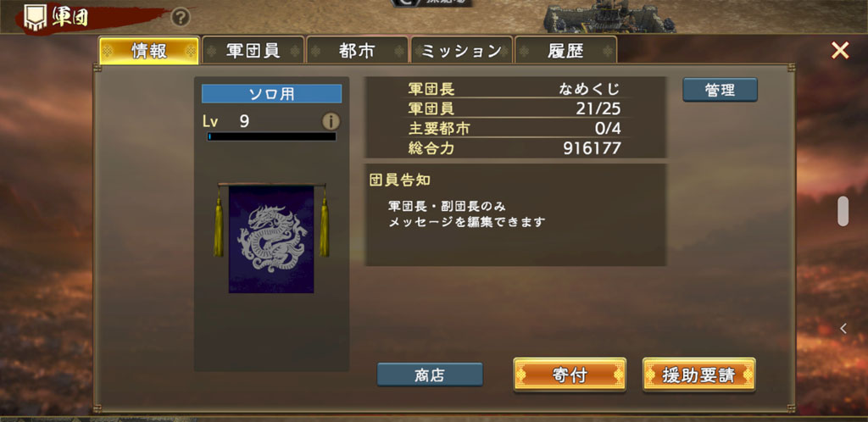Tap the ソロ用 legion name field
This screenshot has width=868, height=422.
pyautogui.click(x=271, y=93)
